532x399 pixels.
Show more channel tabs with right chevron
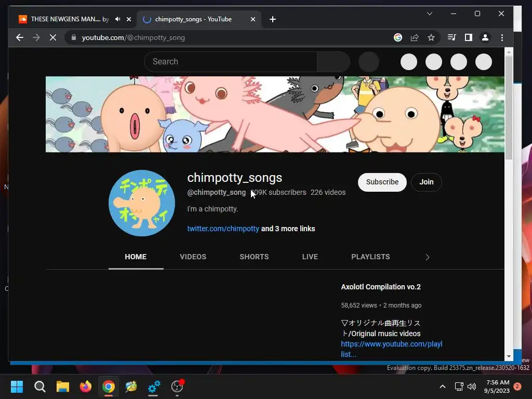[x=428, y=257]
